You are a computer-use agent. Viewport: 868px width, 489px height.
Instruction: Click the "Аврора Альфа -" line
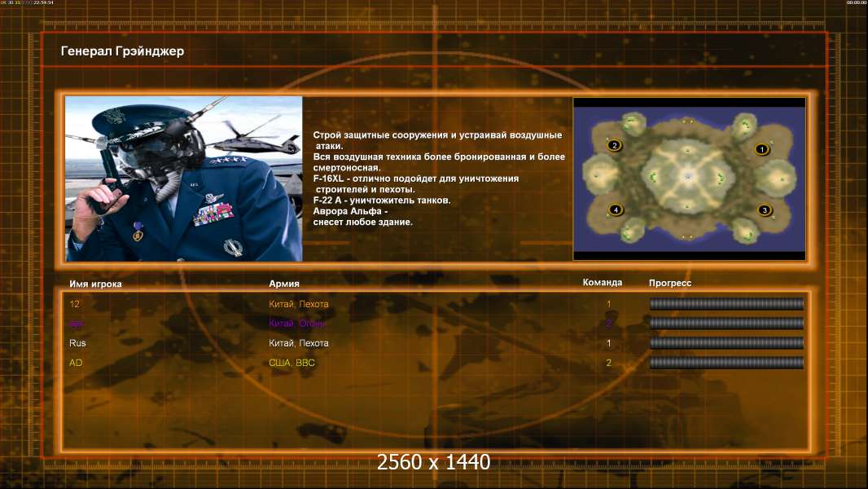pos(350,211)
